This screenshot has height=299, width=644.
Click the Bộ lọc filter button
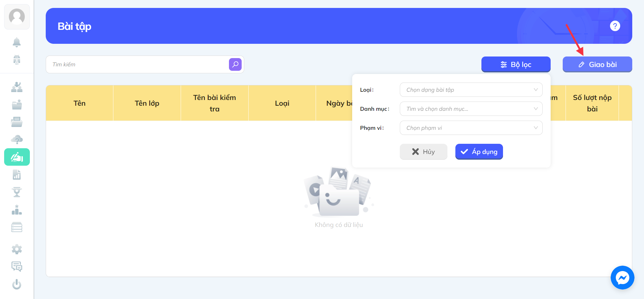[x=516, y=64]
